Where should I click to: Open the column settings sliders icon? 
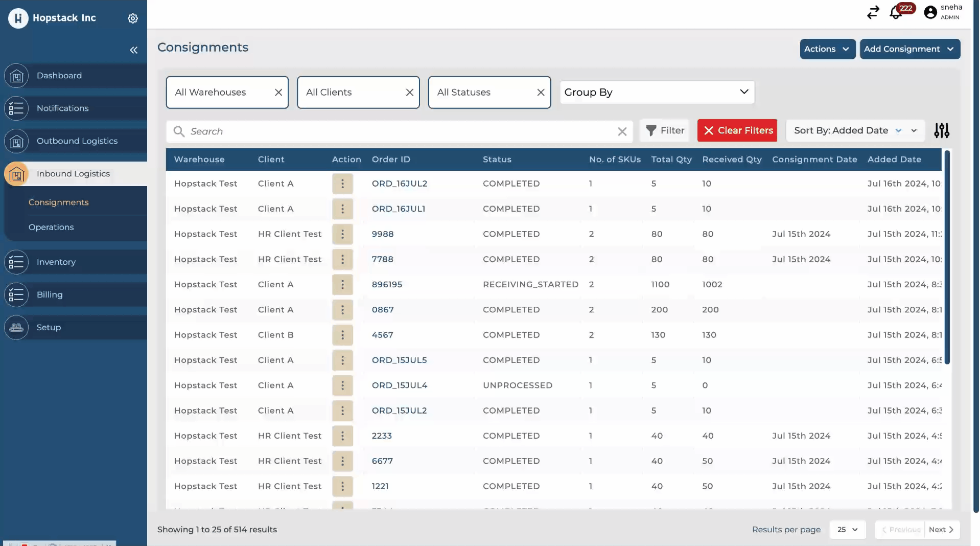pyautogui.click(x=941, y=131)
